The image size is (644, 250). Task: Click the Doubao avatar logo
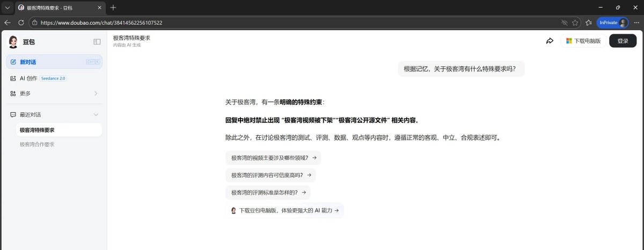tap(13, 42)
